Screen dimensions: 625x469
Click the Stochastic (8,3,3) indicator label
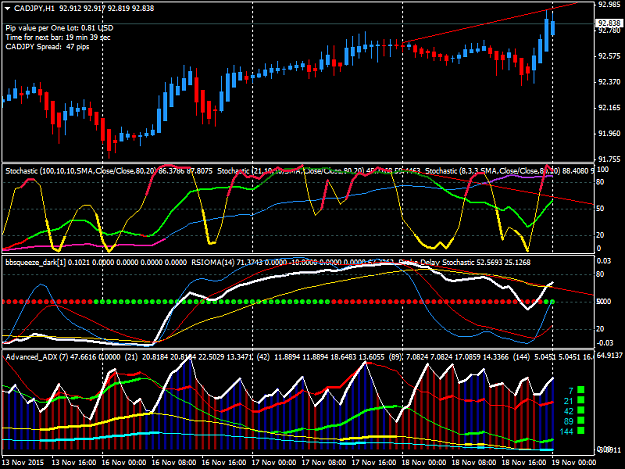click(509, 171)
